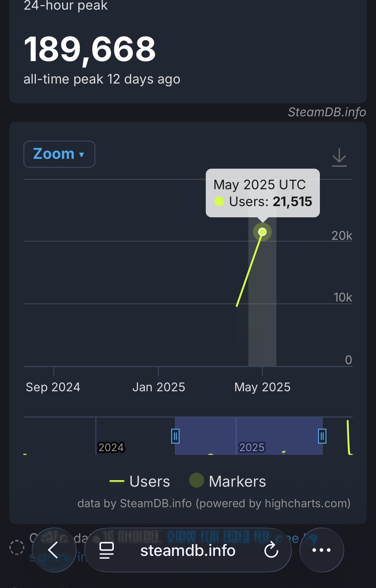Viewport: 376px width, 588px height.
Task: Select the May 2025 data point marker
Action: click(263, 232)
